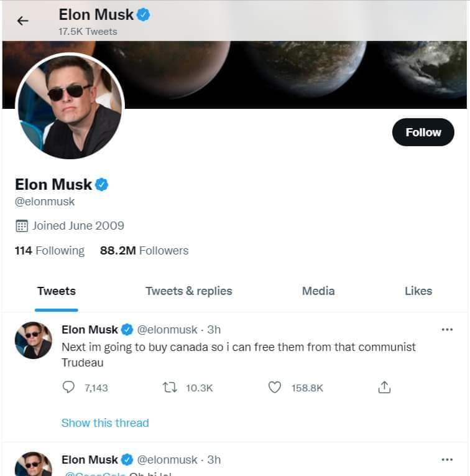Open the Media tab

pyautogui.click(x=318, y=291)
